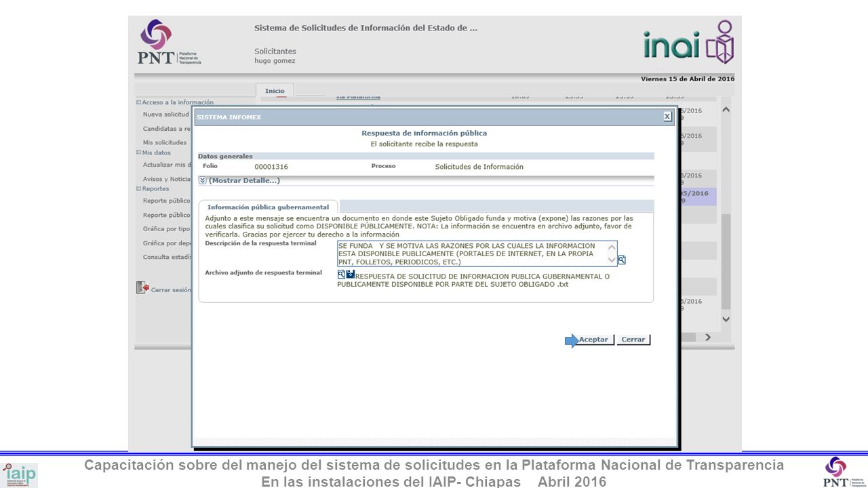Click the Cerrar sesión door icon
868x488 pixels.
click(142, 288)
